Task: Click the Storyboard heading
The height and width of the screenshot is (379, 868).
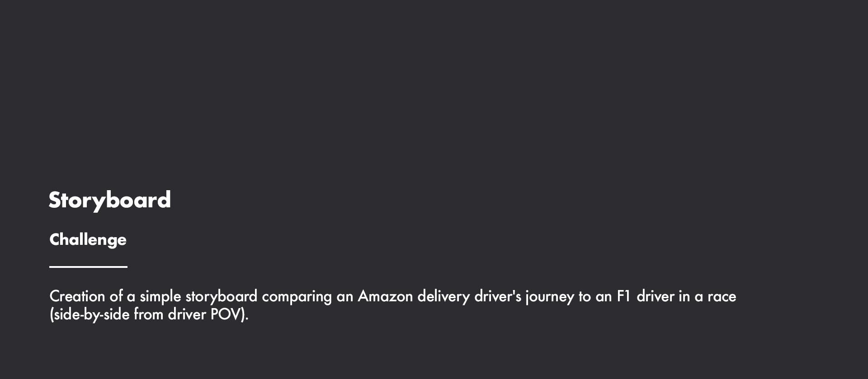Action: 110,201
